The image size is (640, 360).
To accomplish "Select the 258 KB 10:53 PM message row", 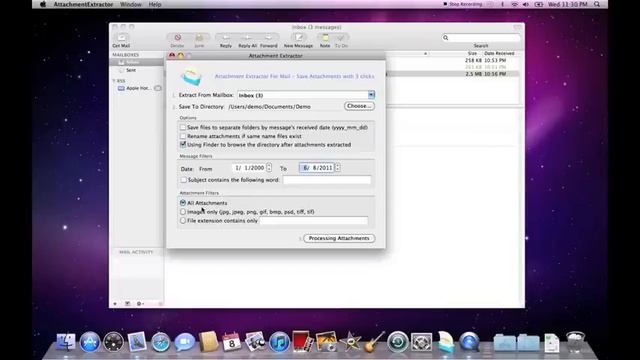I will pyautogui.click(x=452, y=60).
